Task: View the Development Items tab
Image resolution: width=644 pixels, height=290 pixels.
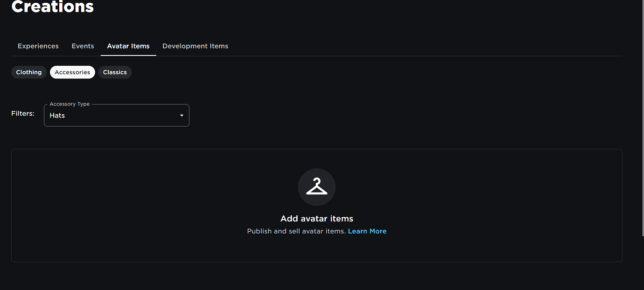Action: tap(195, 46)
